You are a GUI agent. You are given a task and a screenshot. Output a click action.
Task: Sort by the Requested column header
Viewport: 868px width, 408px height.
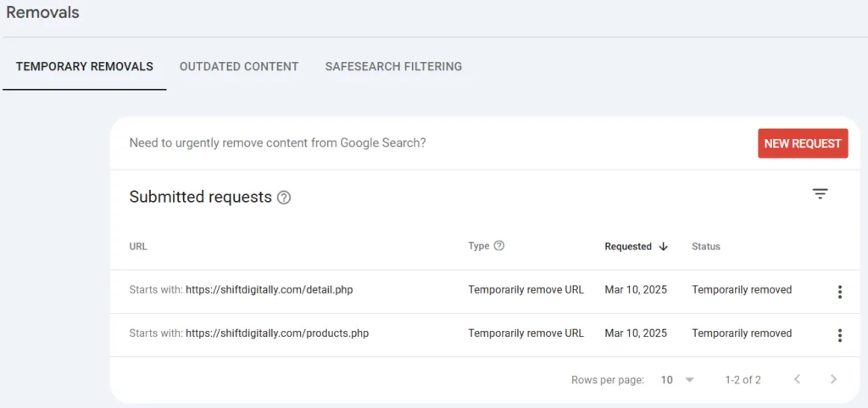point(628,247)
